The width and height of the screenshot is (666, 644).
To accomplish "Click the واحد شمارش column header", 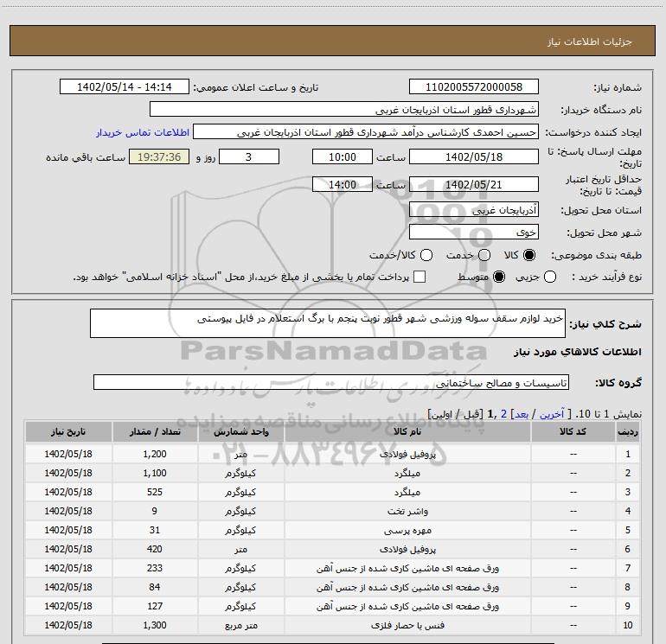I will (240, 431).
